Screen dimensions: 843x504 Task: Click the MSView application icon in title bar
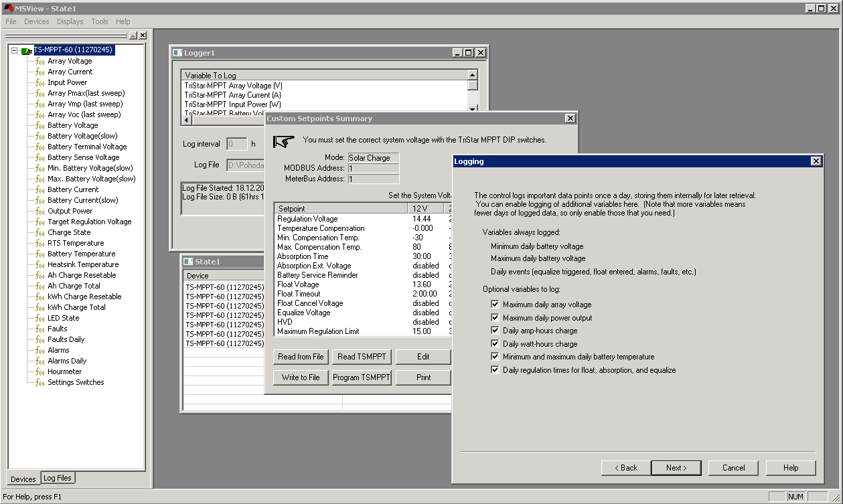click(7, 7)
